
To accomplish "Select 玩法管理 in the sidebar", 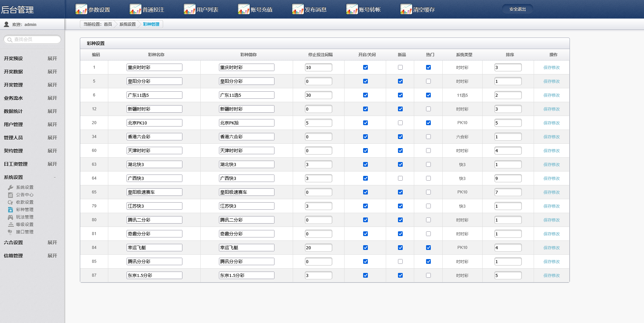I will pyautogui.click(x=25, y=217).
